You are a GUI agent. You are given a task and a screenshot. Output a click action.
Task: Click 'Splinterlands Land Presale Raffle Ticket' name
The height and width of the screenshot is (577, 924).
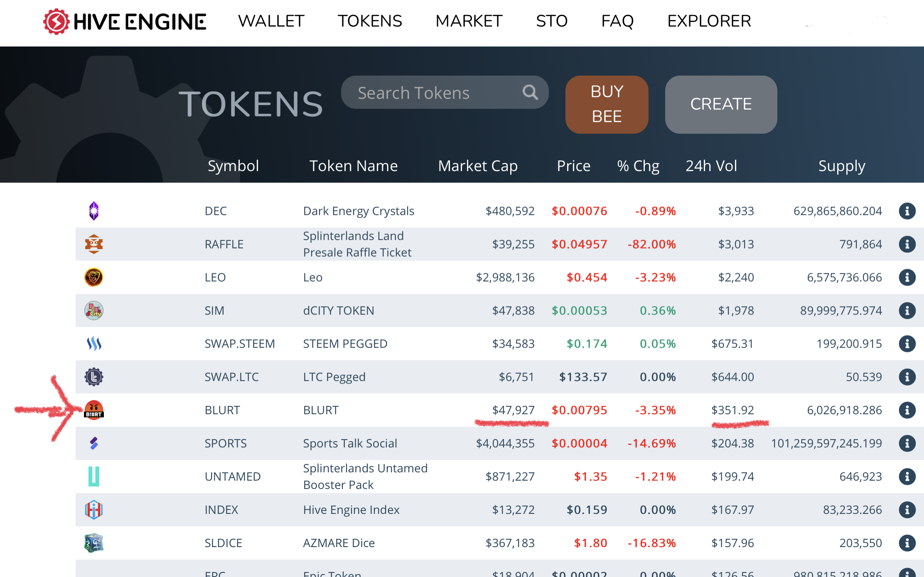click(x=357, y=244)
